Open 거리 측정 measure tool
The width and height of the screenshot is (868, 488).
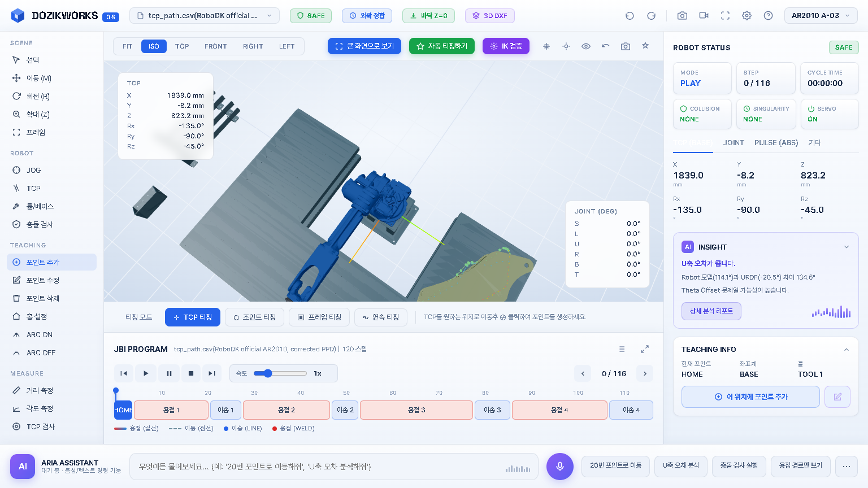[x=51, y=390]
